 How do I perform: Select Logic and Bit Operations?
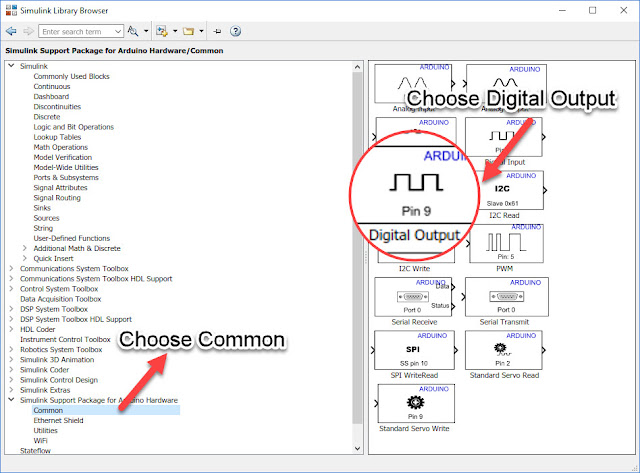[73, 127]
